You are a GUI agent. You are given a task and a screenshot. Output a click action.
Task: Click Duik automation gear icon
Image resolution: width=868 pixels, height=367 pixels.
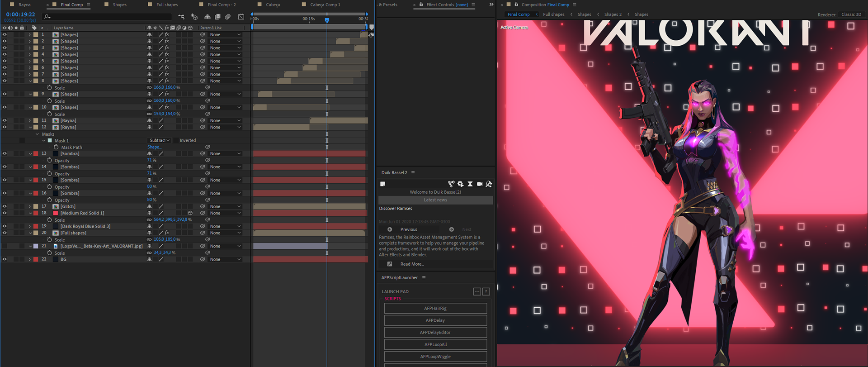point(460,184)
